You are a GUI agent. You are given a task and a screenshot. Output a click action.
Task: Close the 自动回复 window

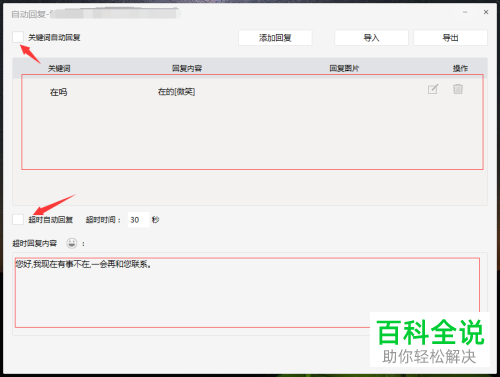click(x=486, y=12)
